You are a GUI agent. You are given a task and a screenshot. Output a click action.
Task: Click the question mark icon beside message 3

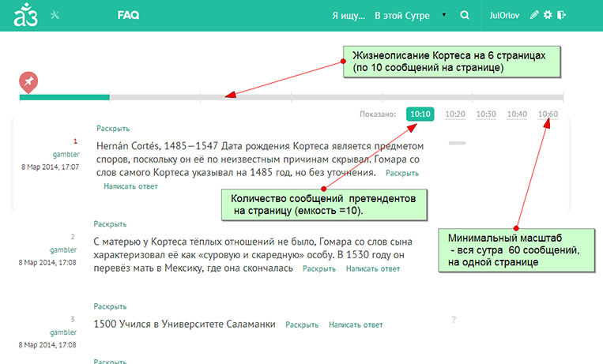tap(454, 320)
